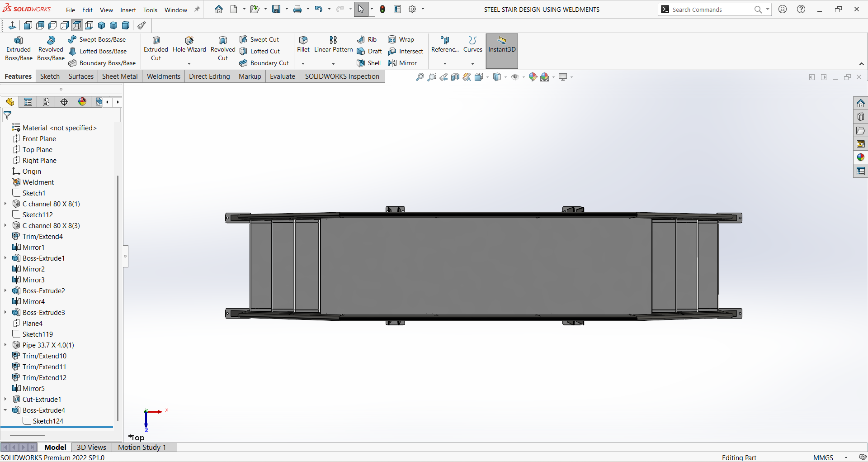Open the Appearances tab in the task pane
Image resolution: width=868 pixels, height=462 pixels.
coord(860,157)
